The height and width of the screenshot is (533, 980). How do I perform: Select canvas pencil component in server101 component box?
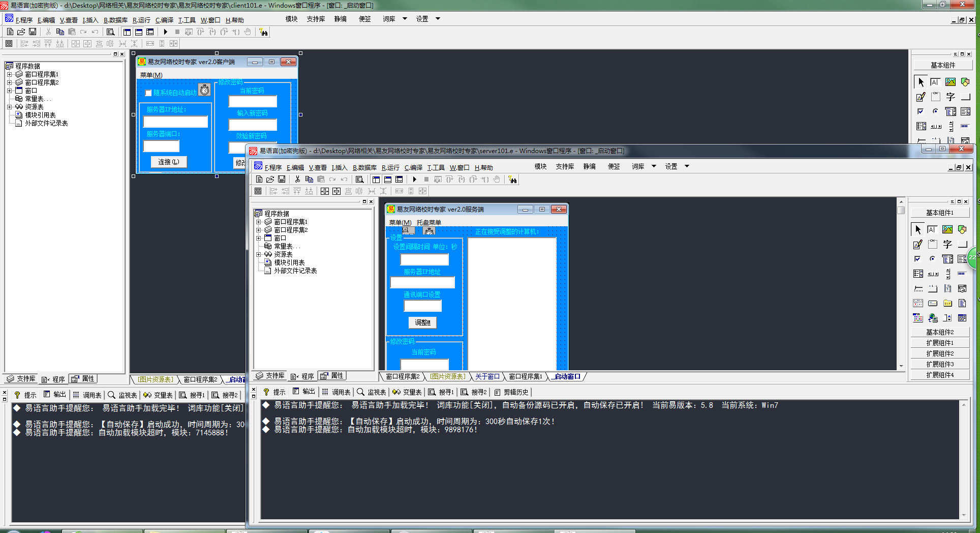click(918, 244)
